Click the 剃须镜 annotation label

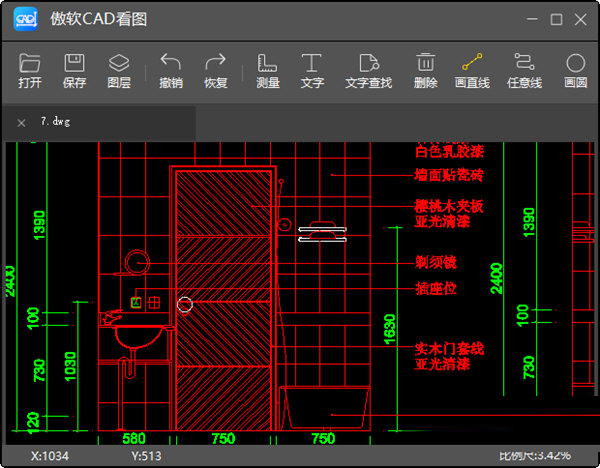[x=436, y=263]
